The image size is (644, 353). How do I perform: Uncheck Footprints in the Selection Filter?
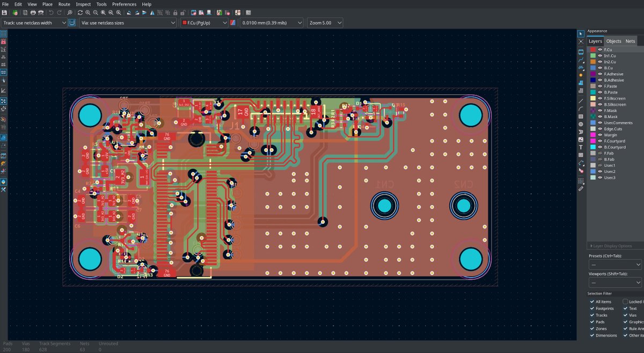[592, 308]
